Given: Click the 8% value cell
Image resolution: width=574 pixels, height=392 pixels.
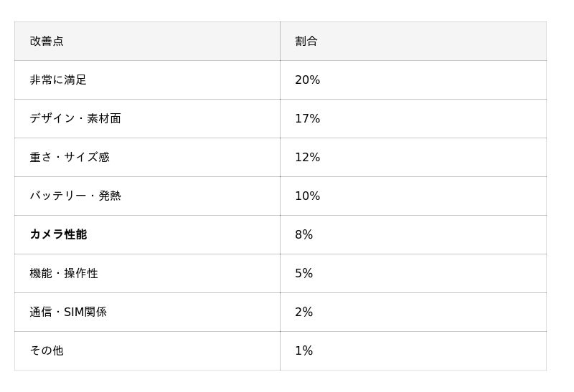Looking at the screenshot, I should click(304, 235).
